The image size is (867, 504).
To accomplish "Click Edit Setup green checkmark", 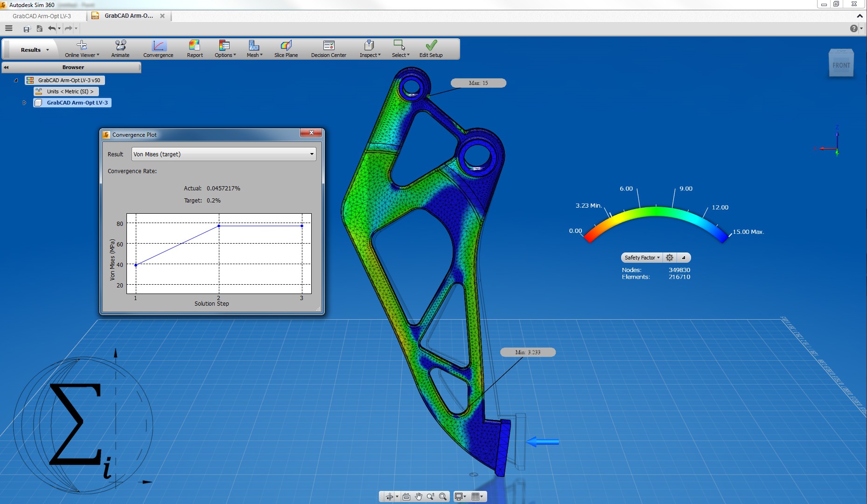I will pyautogui.click(x=431, y=49).
